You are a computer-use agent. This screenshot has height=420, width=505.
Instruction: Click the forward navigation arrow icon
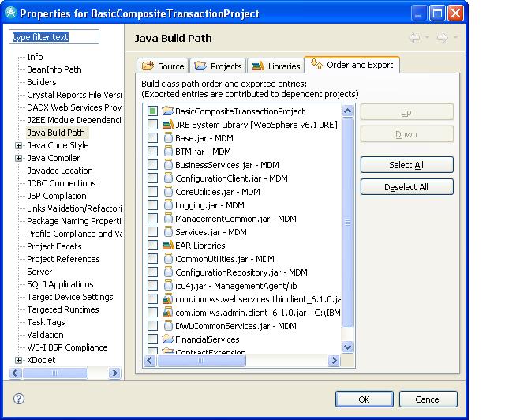pos(442,38)
